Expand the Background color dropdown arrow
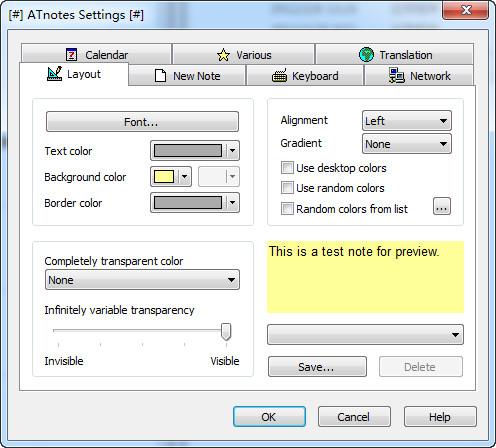 [184, 176]
